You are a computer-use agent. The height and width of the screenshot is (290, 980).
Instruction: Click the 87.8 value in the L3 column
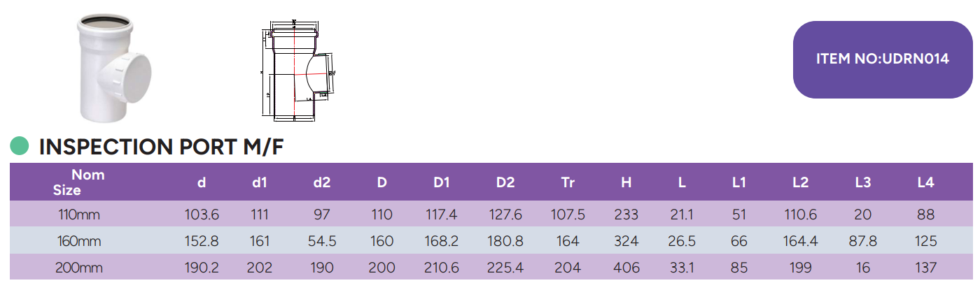863,242
